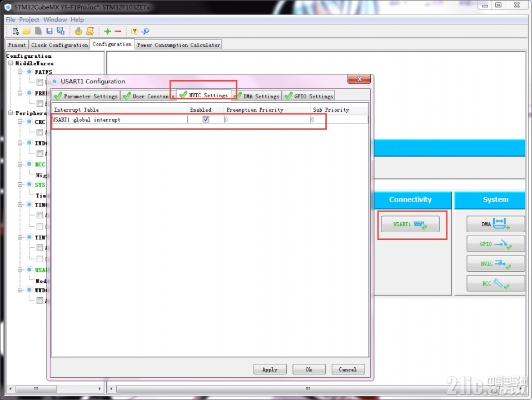The image size is (532, 400).
Task: Collapse the SYS tree node
Action: (20, 184)
